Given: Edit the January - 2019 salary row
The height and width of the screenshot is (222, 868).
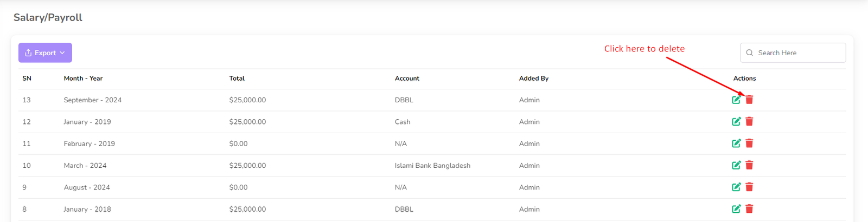Looking at the screenshot, I should 736,121.
